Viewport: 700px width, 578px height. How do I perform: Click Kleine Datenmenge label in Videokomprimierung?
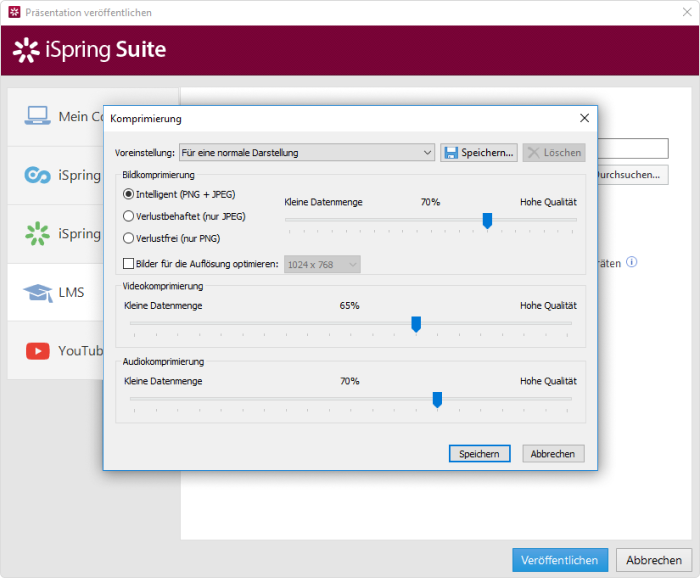coord(163,306)
